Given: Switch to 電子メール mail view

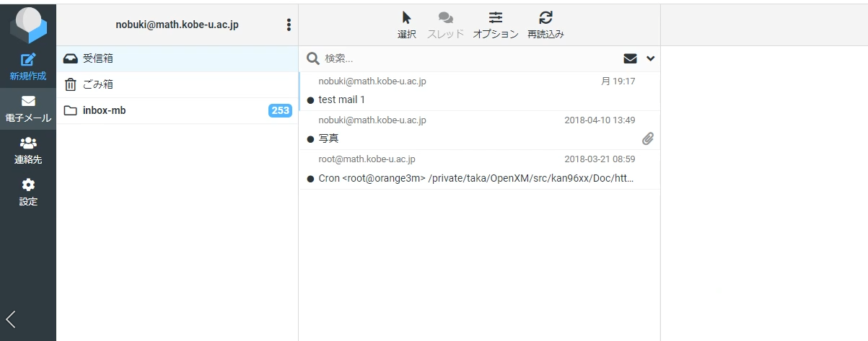Looking at the screenshot, I should coord(28,109).
